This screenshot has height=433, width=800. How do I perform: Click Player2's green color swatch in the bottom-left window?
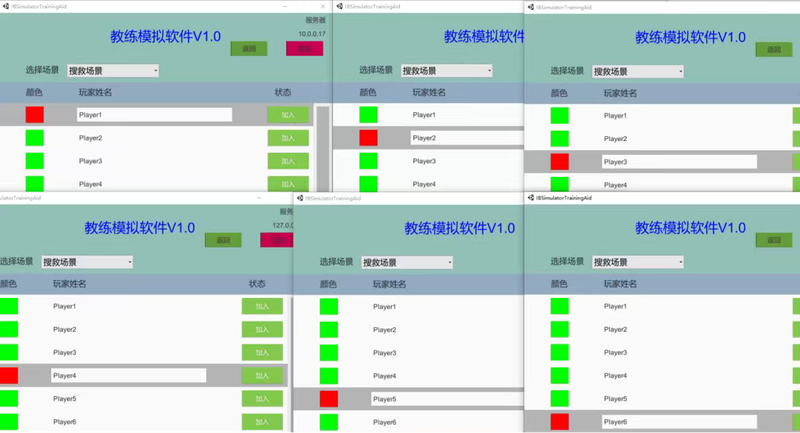click(x=9, y=329)
